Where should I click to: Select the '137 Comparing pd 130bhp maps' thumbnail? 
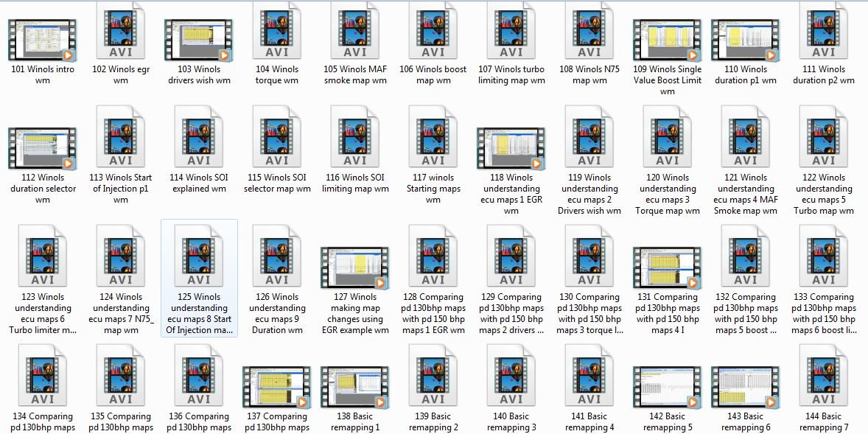coord(277,387)
